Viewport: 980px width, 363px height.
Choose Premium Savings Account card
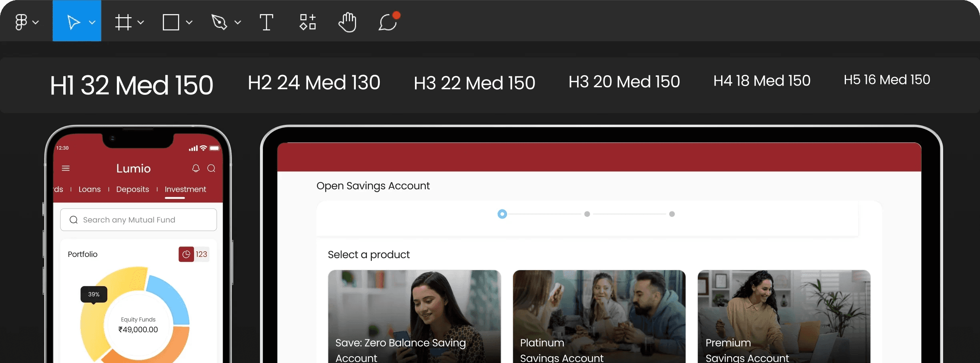(784, 317)
